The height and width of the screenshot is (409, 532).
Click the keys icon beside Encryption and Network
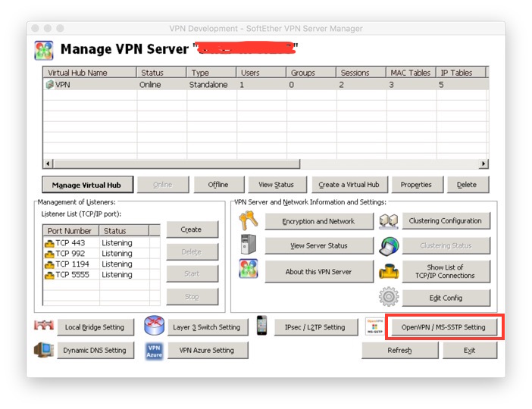pyautogui.click(x=249, y=220)
